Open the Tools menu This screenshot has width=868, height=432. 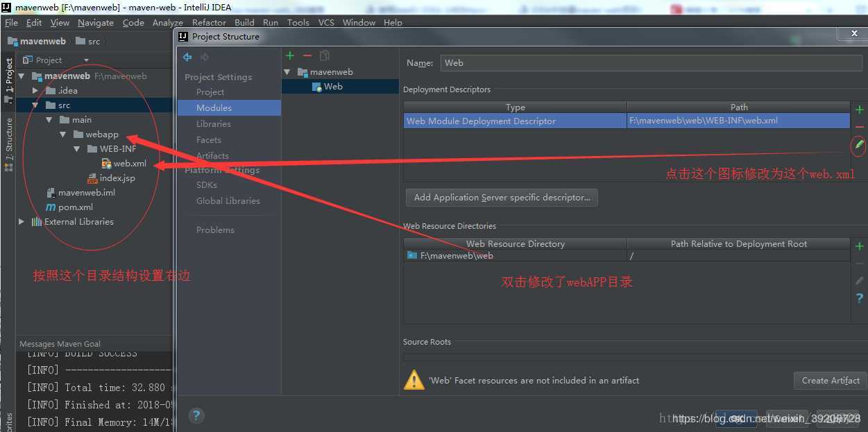coord(298,22)
